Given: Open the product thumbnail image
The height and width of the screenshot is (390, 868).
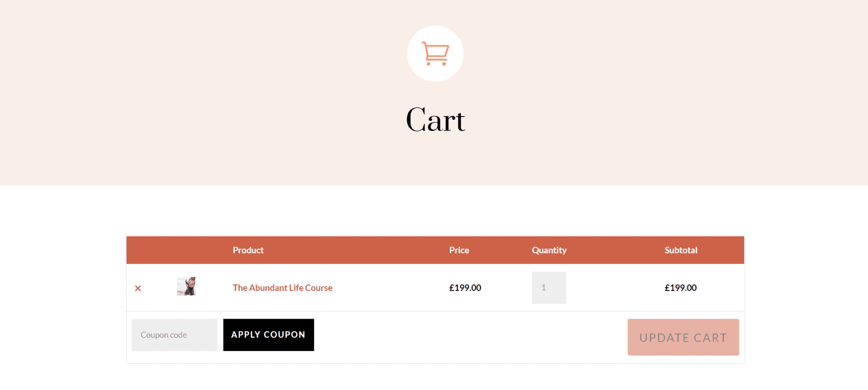Looking at the screenshot, I should pyautogui.click(x=187, y=287).
